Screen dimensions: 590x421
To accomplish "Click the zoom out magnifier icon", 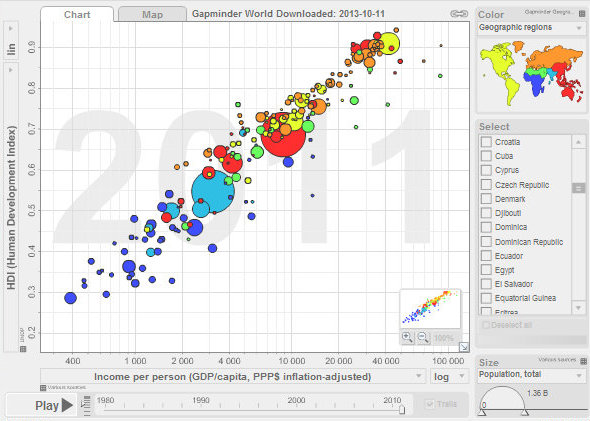I will tap(423, 337).
